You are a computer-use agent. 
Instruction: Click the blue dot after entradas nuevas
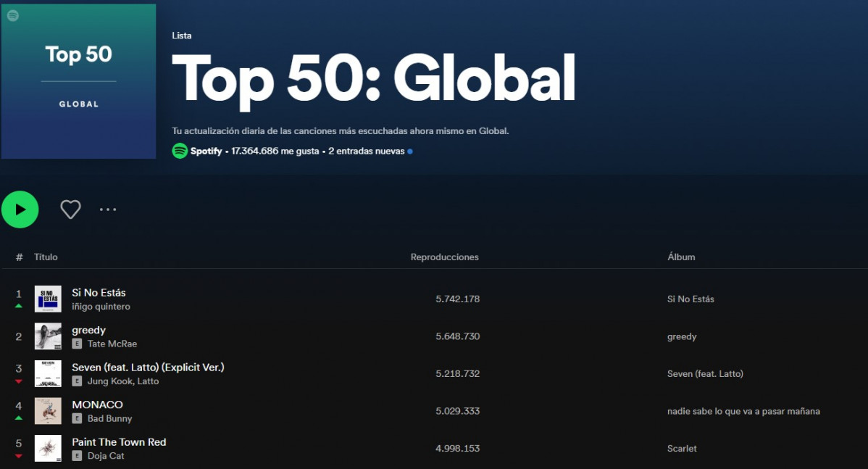(x=410, y=152)
